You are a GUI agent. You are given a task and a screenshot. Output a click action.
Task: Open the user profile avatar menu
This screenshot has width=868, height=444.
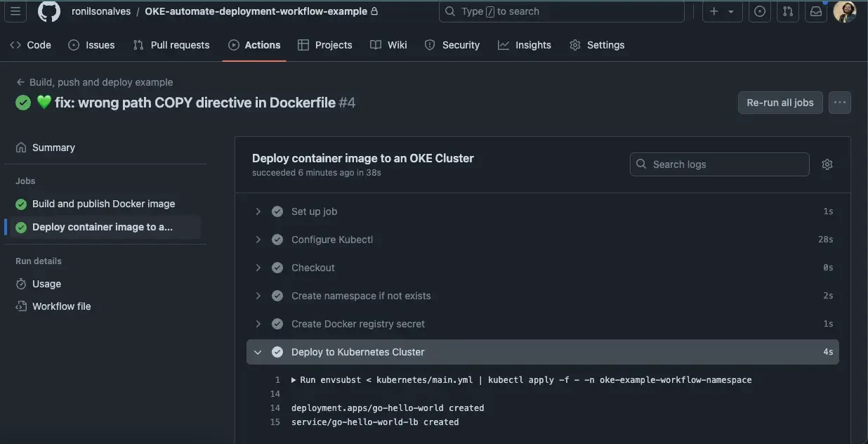point(845,11)
